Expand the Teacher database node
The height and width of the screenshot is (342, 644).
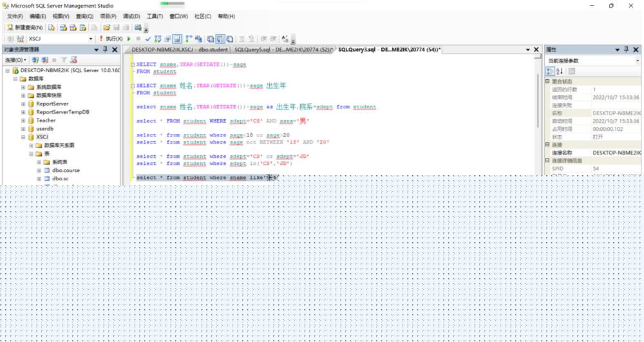pos(23,120)
